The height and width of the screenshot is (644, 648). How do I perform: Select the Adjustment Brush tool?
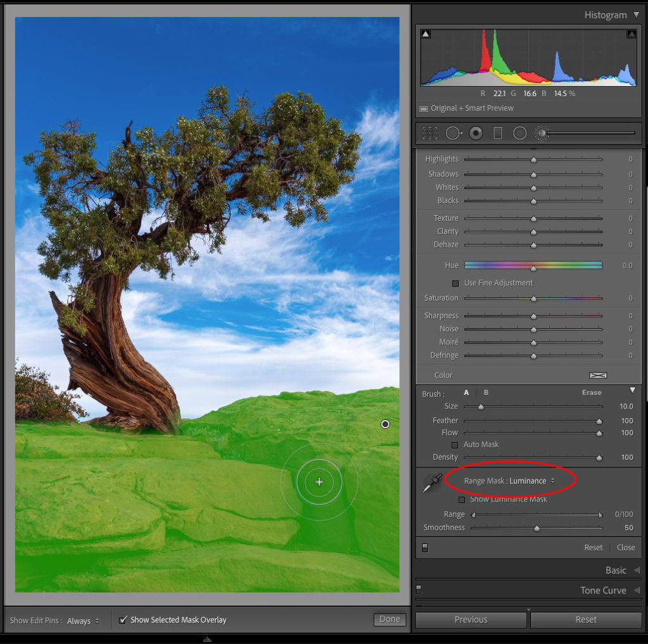[x=542, y=133]
